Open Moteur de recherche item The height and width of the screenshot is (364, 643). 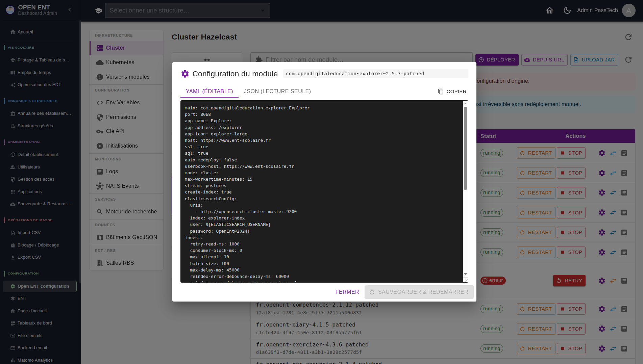pyautogui.click(x=126, y=212)
